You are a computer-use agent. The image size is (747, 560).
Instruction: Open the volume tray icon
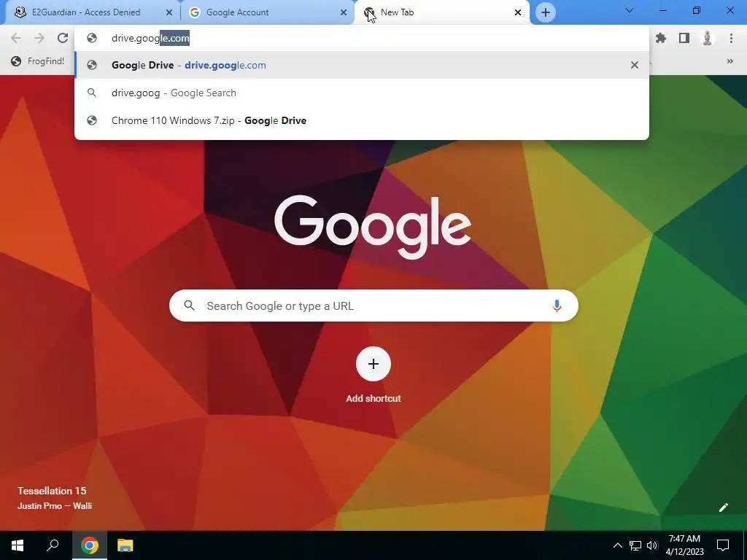click(x=652, y=545)
